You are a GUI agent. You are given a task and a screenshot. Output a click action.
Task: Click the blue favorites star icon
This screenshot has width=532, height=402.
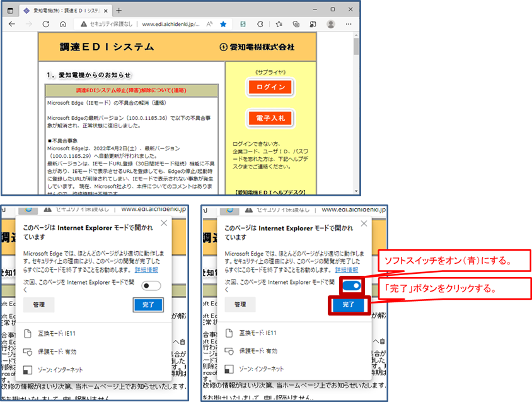click(223, 24)
